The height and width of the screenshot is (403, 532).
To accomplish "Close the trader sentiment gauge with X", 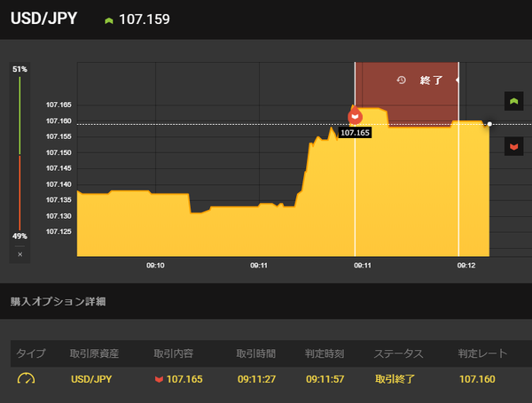I will tap(20, 254).
